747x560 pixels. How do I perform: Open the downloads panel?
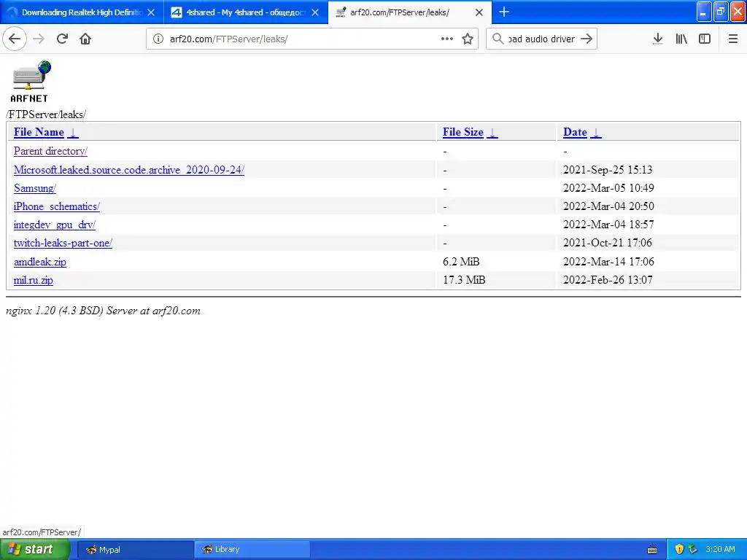coord(658,39)
